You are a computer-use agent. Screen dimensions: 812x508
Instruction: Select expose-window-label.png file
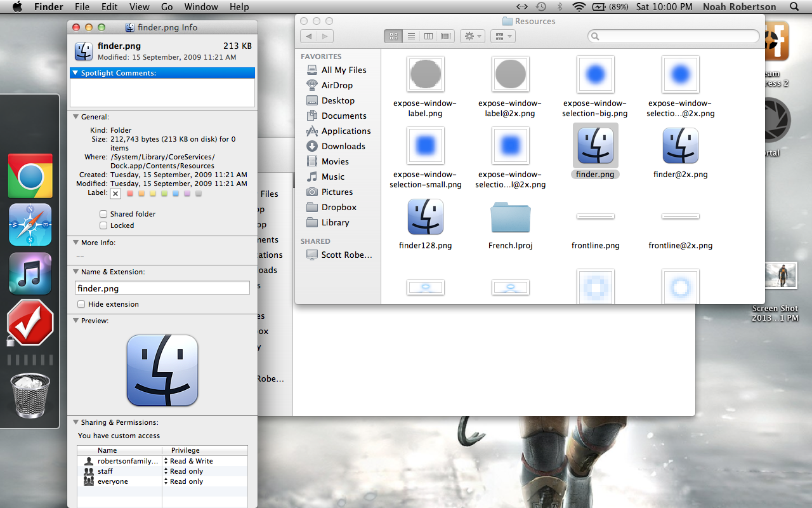[425, 74]
